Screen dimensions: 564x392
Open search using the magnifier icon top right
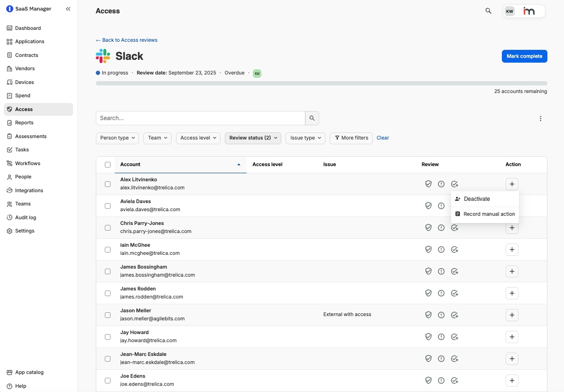pyautogui.click(x=488, y=10)
